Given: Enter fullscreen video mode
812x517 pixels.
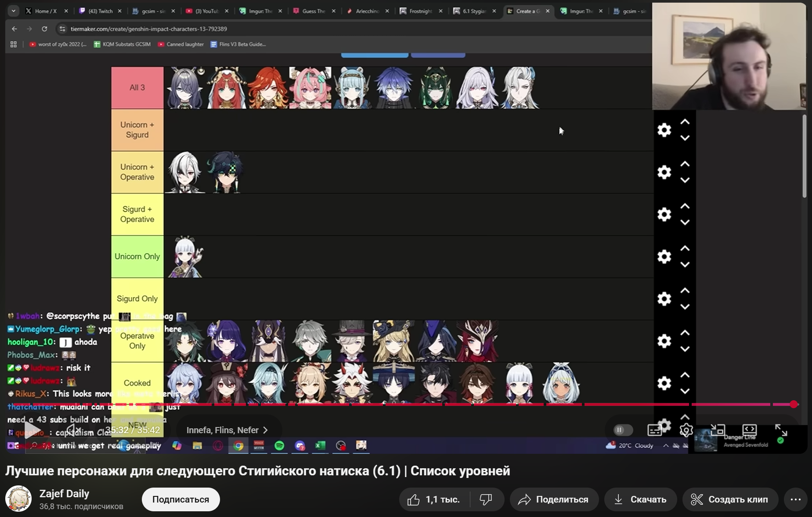Looking at the screenshot, I should (781, 430).
